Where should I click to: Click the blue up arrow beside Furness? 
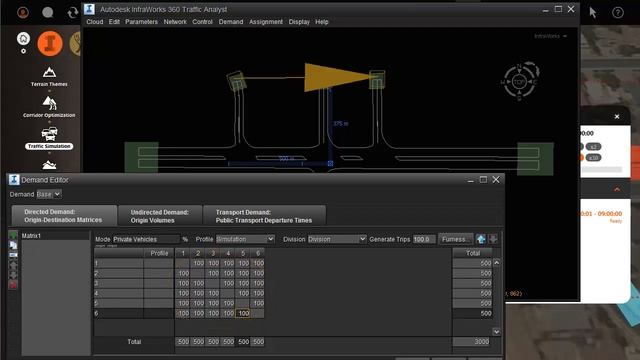pyautogui.click(x=481, y=239)
